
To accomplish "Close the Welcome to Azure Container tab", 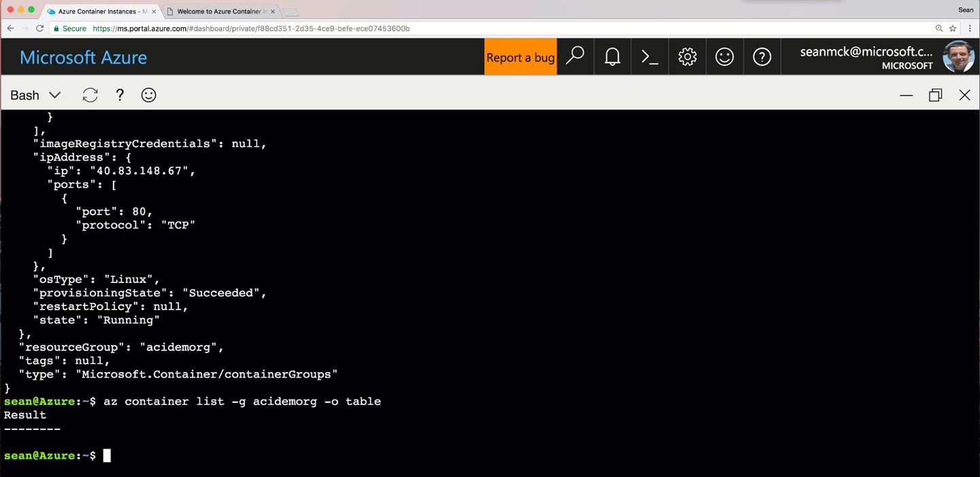I will coord(273,12).
